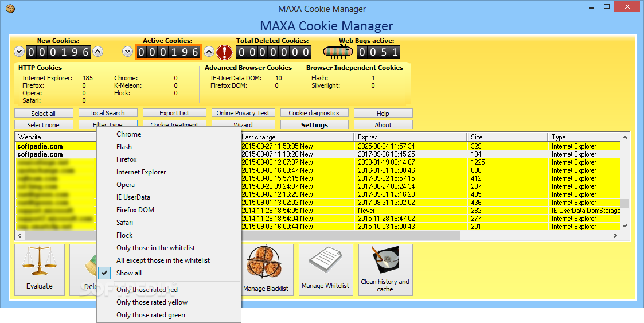
Task: Select Only those rated green
Action: pyautogui.click(x=169, y=315)
